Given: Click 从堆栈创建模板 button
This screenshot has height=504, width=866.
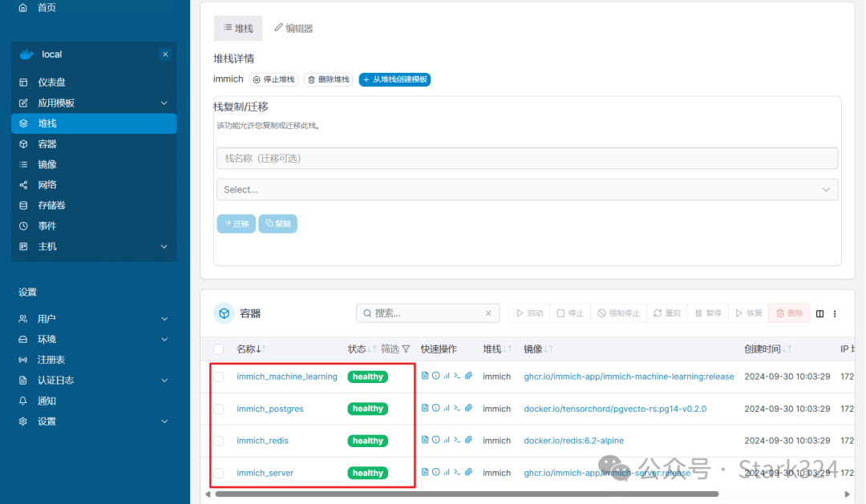Looking at the screenshot, I should [x=395, y=79].
